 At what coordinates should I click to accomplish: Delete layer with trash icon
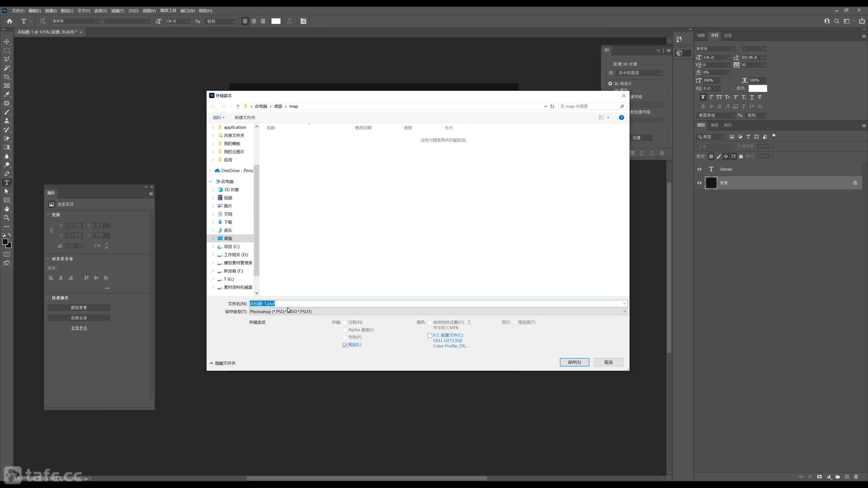[856, 477]
